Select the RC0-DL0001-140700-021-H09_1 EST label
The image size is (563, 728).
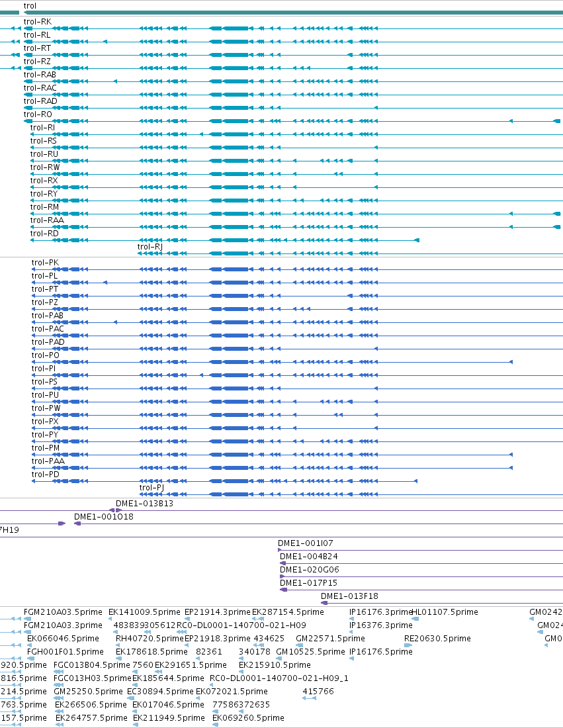coord(279,678)
